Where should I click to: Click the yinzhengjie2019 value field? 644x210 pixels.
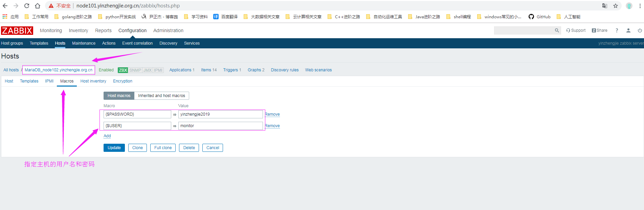coord(220,114)
